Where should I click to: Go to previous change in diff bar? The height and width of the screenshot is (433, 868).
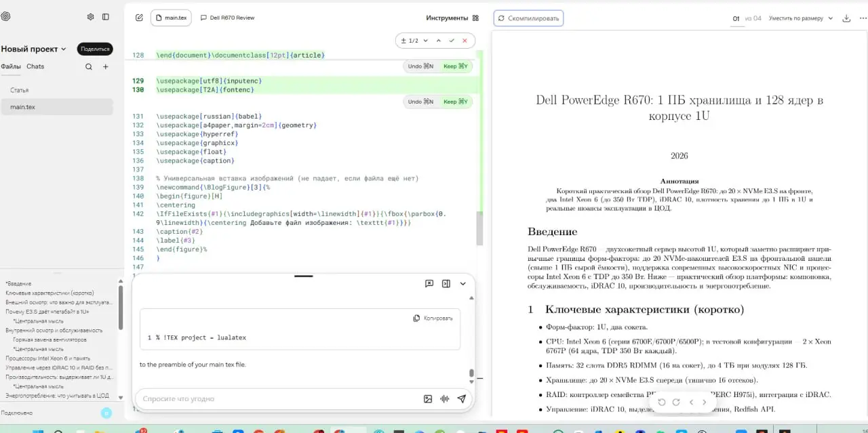438,41
